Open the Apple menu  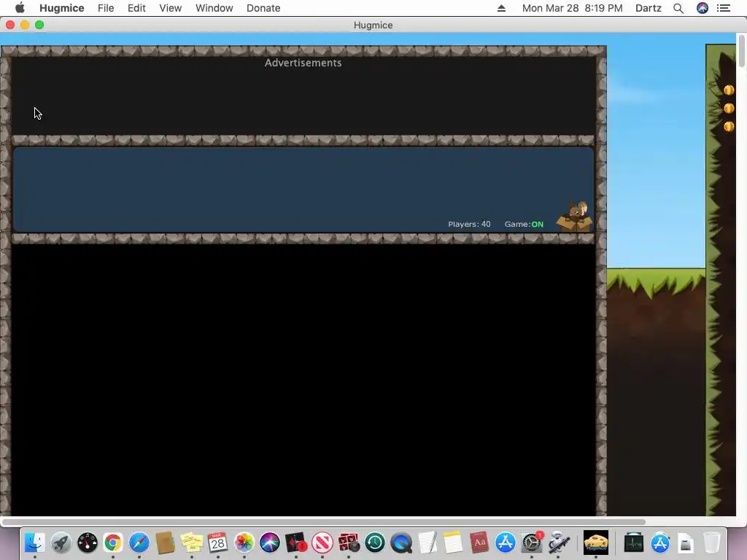pos(20,7)
